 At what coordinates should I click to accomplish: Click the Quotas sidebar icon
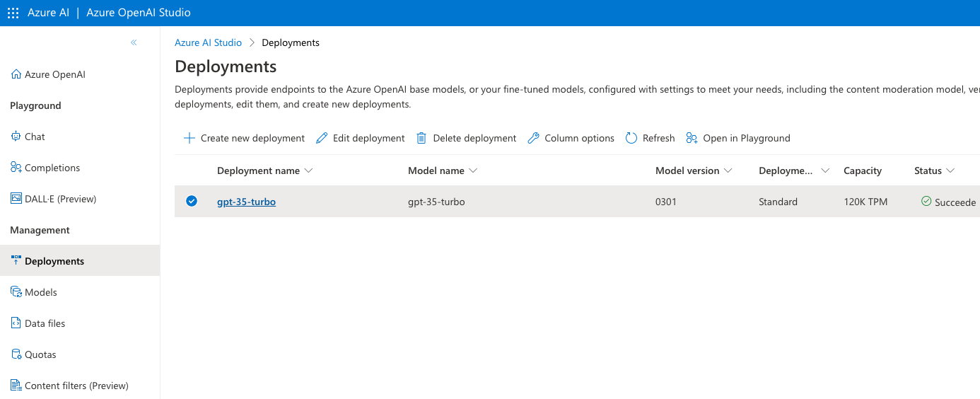[x=16, y=354]
